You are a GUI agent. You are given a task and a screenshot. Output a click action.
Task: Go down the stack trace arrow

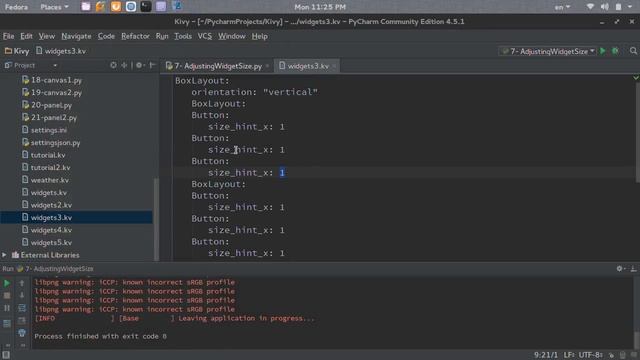pyautogui.click(x=22, y=295)
